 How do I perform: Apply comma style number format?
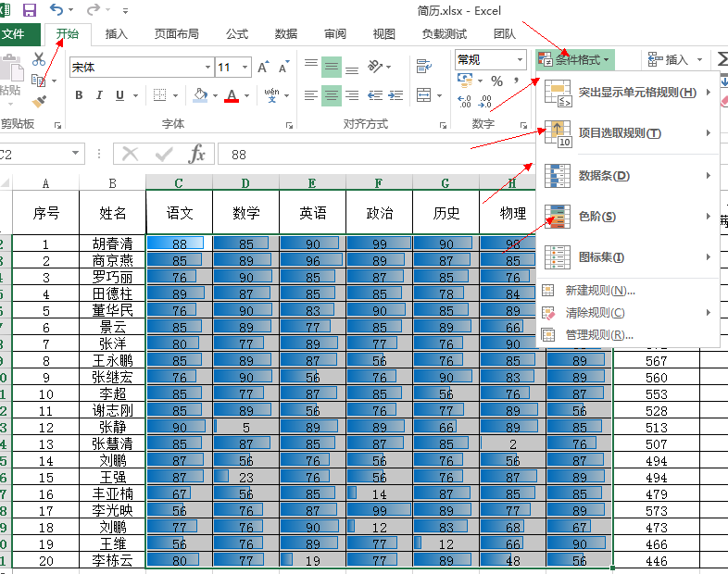click(x=516, y=81)
